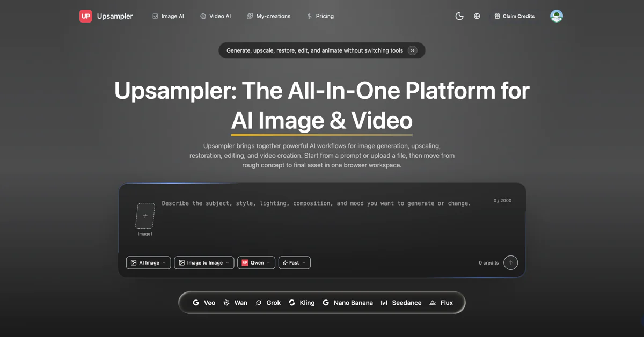
Task: Select the Seedance model chip
Action: tap(401, 303)
